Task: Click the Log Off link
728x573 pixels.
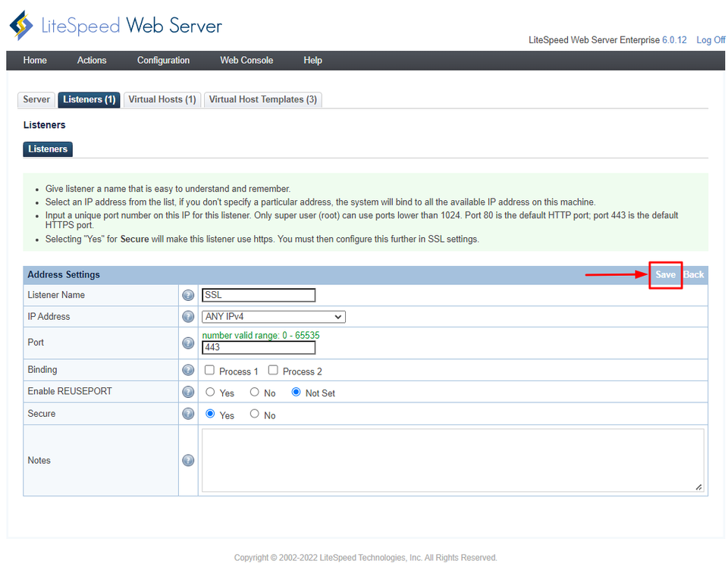Action: [x=710, y=39]
